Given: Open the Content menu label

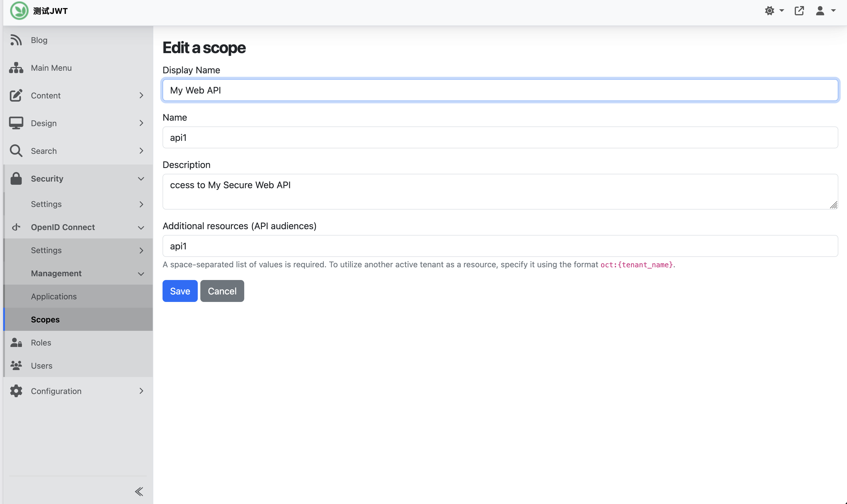Looking at the screenshot, I should 46,96.
